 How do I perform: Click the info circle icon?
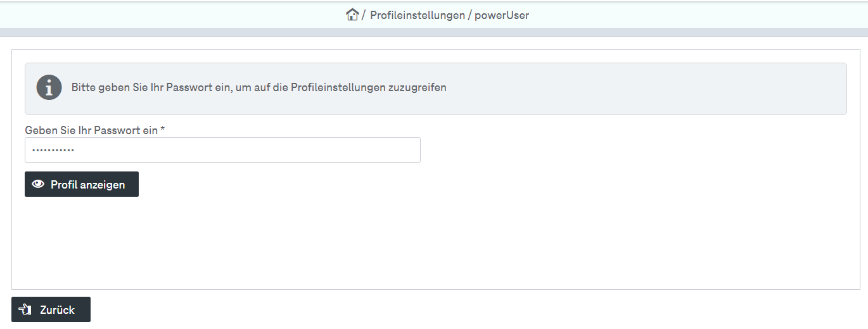pyautogui.click(x=49, y=87)
